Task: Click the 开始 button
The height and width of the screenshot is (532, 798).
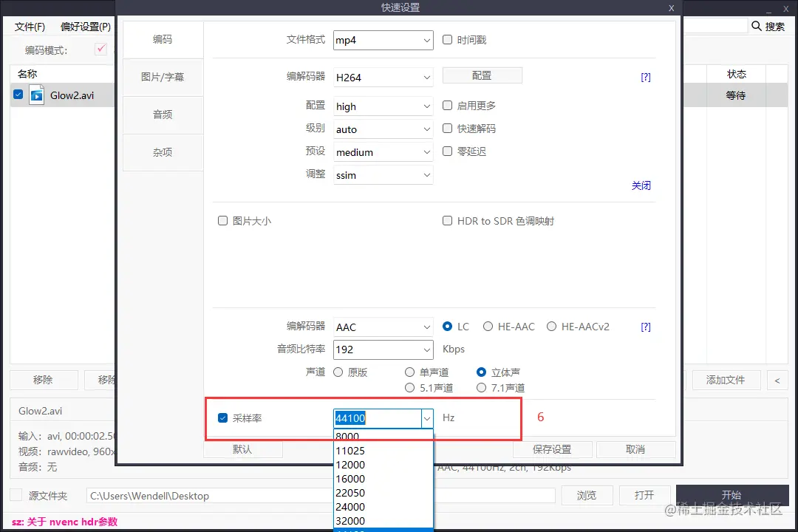Action: (731, 495)
